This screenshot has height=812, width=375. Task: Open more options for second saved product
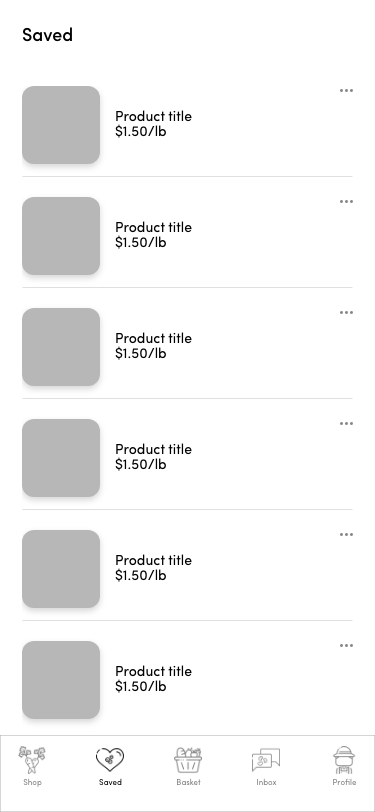[x=346, y=201]
